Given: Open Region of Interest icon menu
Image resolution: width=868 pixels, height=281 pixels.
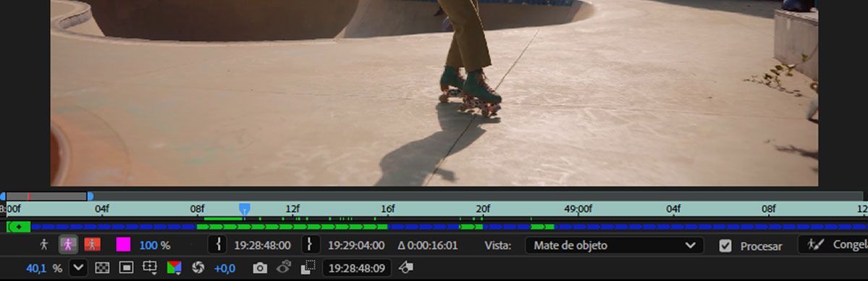Looking at the screenshot, I should (150, 268).
